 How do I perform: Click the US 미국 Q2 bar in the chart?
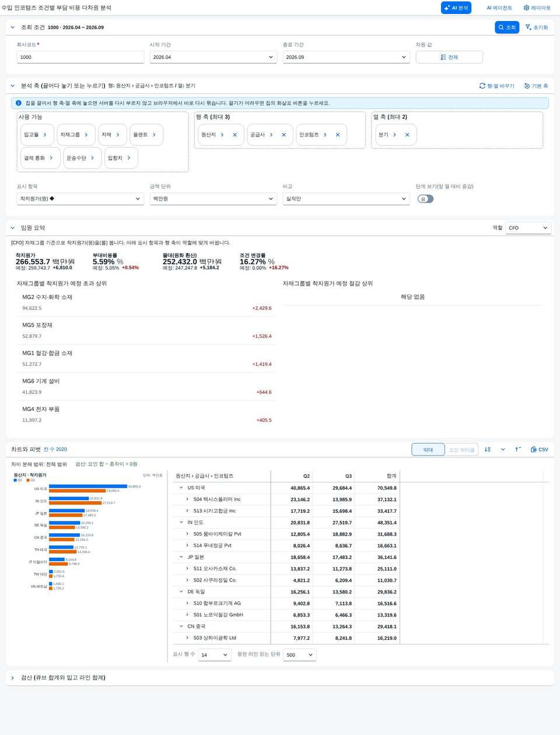pyautogui.click(x=88, y=487)
